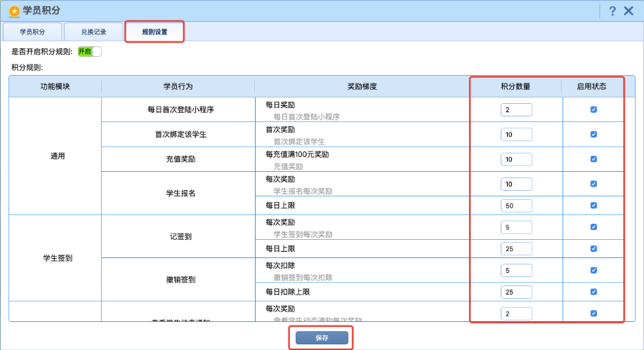Edit 撤销签到 每次扣除 points field
Screen dimensions: 644x350
pos(516,271)
